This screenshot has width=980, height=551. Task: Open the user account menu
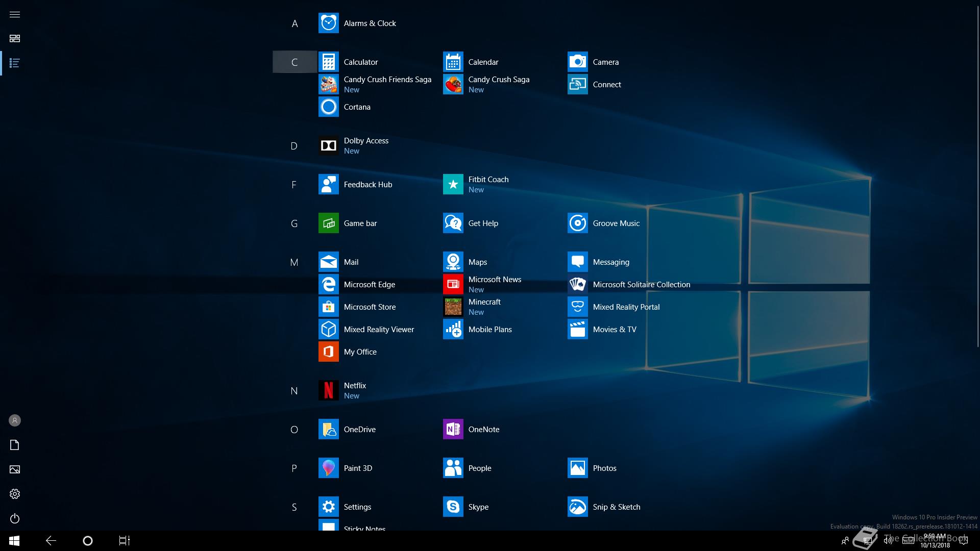(x=15, y=420)
